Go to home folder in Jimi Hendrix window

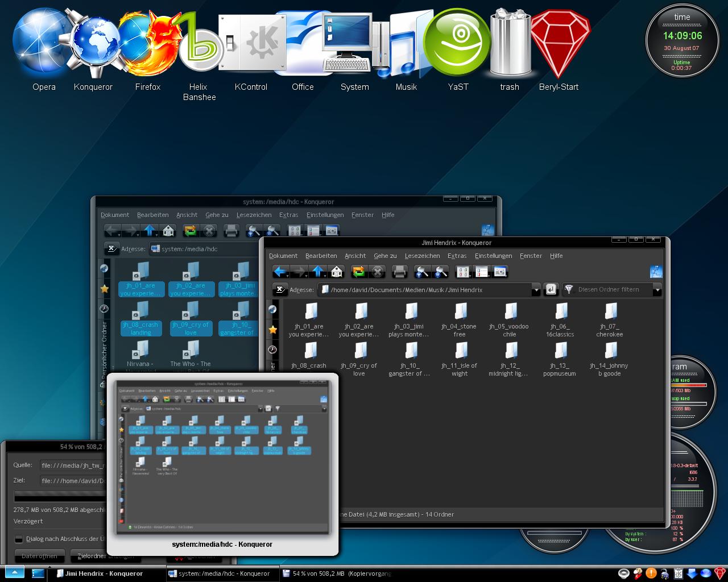[x=337, y=272]
